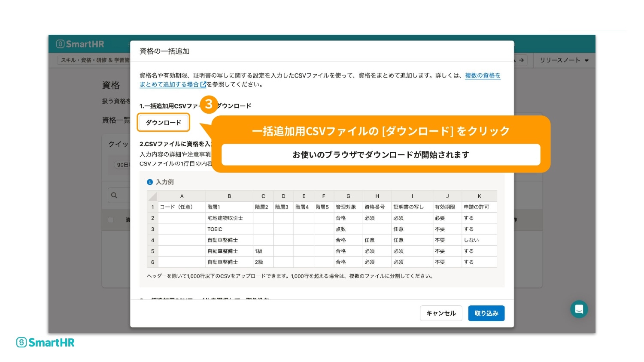Click the 2級 cell in row 6
This screenshot has width=644, height=362.
[263, 262]
